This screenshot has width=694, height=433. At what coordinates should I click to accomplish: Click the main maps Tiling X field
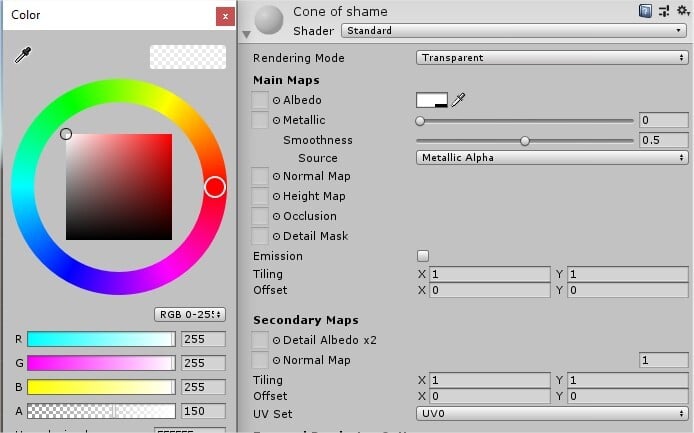coord(490,274)
